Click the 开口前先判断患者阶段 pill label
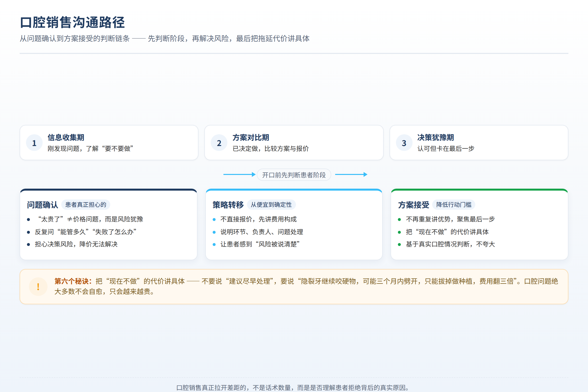Image resolution: width=588 pixels, height=392 pixels. click(x=294, y=175)
